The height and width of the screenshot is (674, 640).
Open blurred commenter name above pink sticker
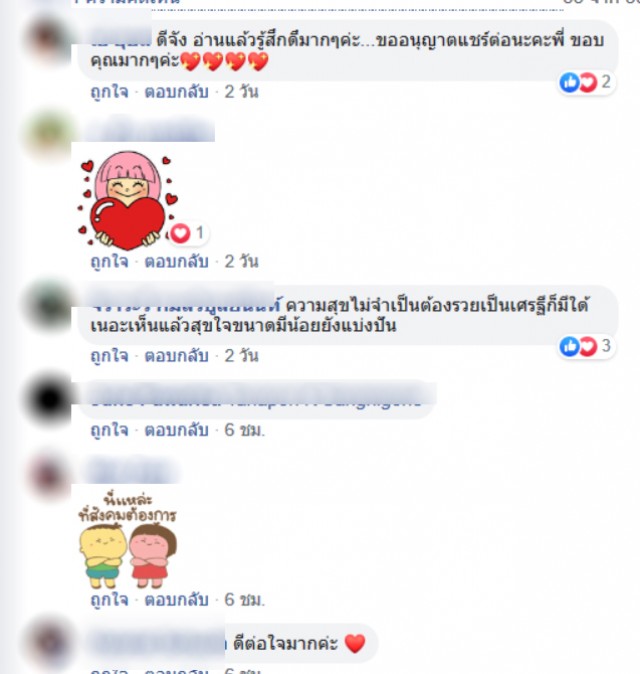click(x=149, y=129)
